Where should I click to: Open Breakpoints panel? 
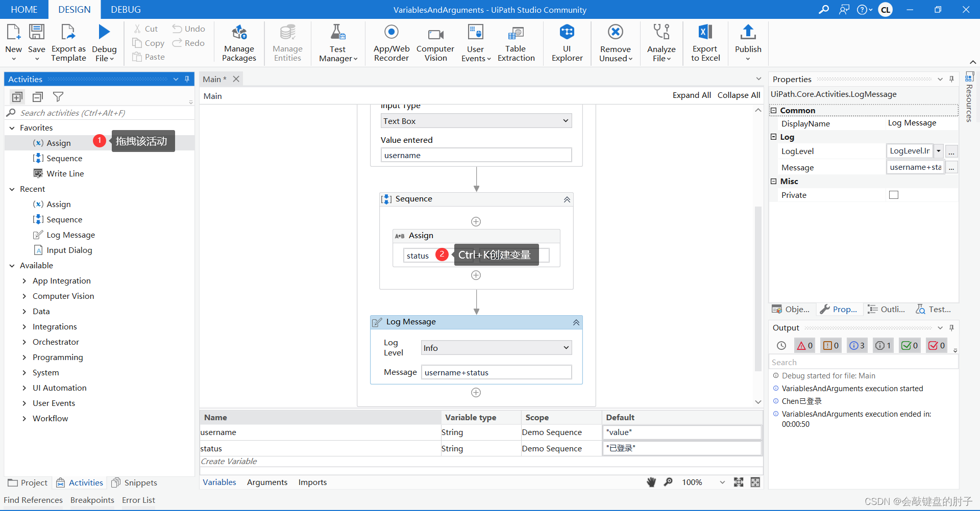pyautogui.click(x=92, y=500)
